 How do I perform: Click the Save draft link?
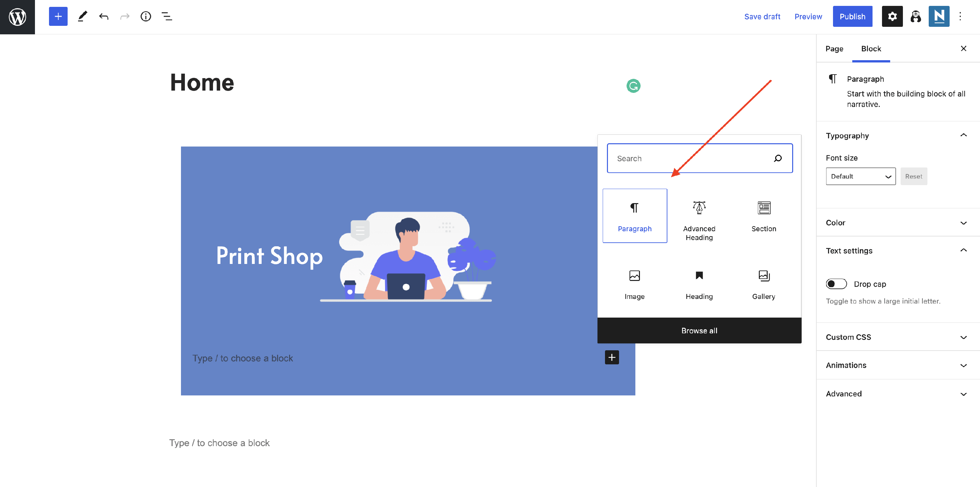coord(762,16)
